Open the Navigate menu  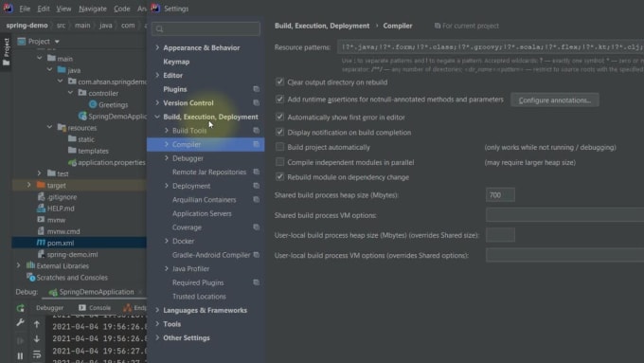point(93,9)
